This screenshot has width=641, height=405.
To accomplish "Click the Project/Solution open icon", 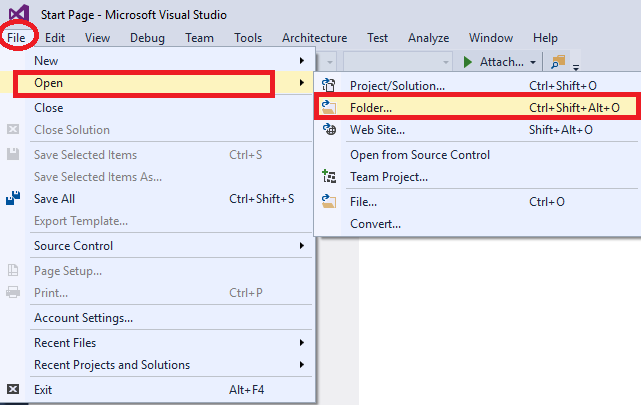I will click(x=329, y=85).
